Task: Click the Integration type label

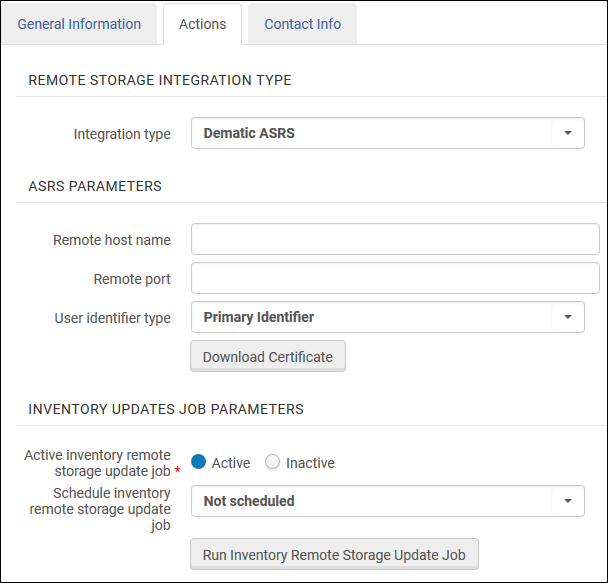Action: 122,134
